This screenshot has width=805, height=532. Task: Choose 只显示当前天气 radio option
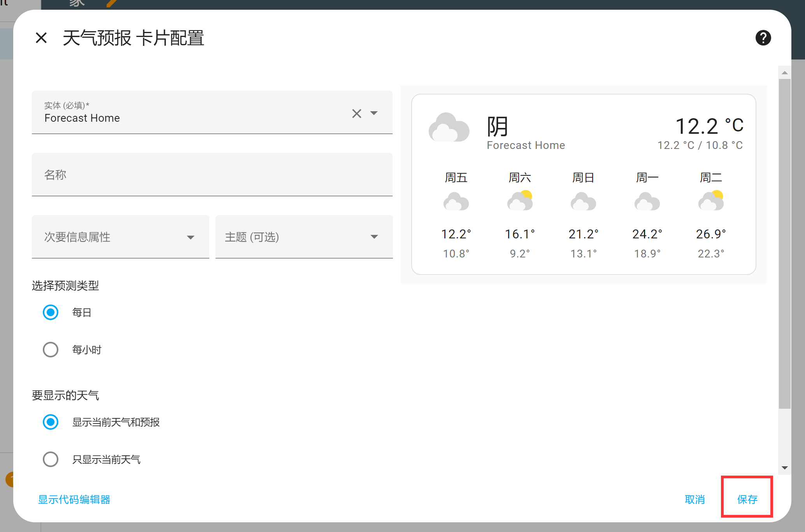51,459
